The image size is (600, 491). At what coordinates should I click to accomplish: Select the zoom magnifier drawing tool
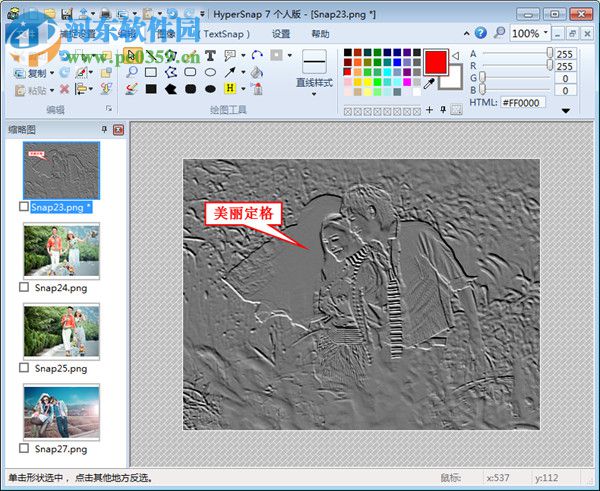(132, 72)
